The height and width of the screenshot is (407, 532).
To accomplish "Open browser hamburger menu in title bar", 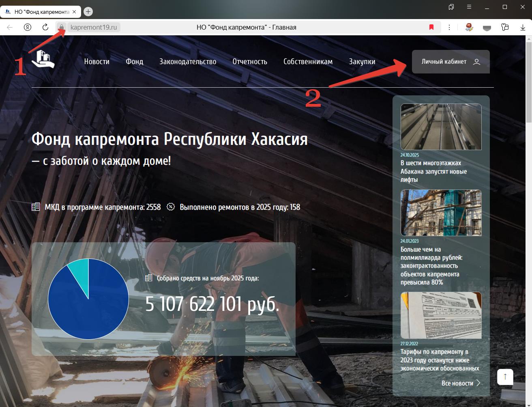I will (x=469, y=7).
